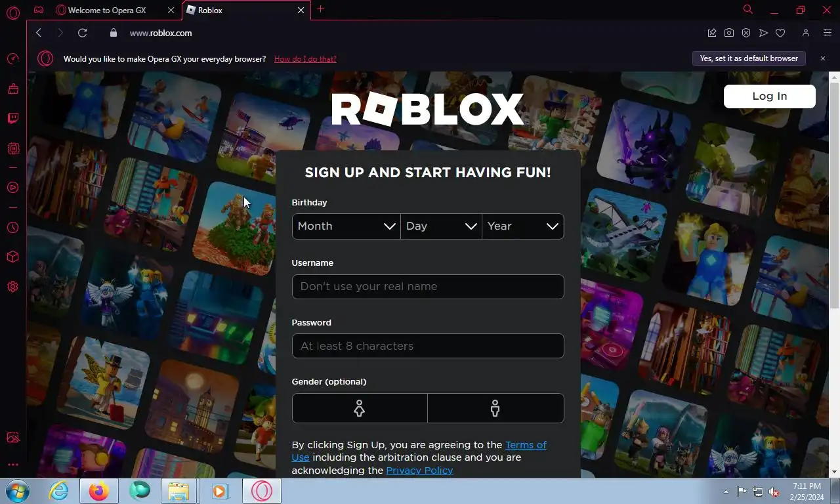Expand the Day birthday dropdown
This screenshot has width=840, height=504.
441,226
